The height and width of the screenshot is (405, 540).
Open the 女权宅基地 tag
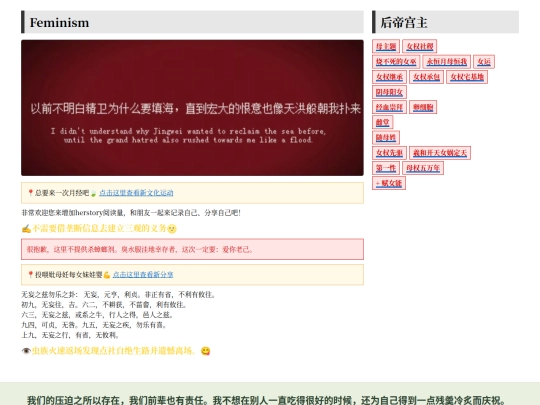coord(467,77)
